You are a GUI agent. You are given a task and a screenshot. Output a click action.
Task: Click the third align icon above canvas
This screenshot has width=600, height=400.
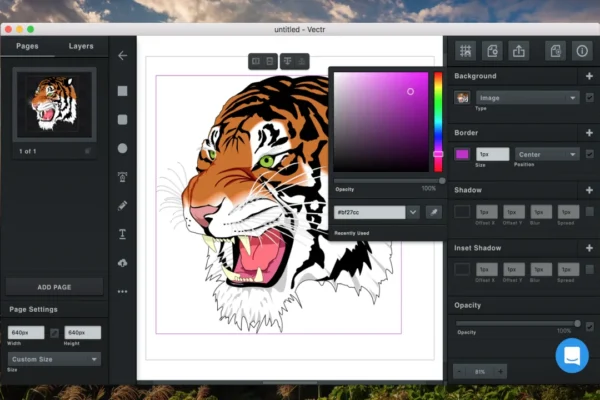(287, 61)
